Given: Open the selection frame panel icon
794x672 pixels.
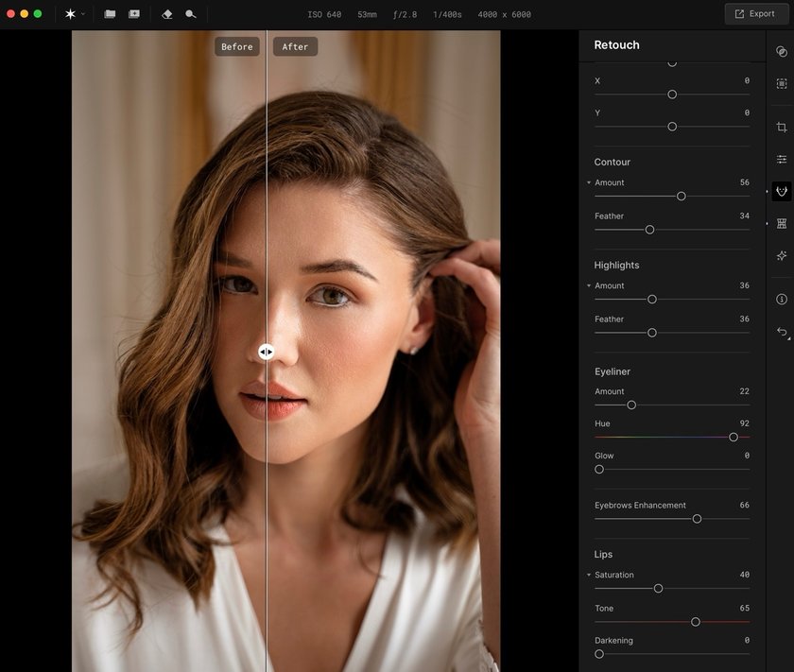Looking at the screenshot, I should coord(782,83).
